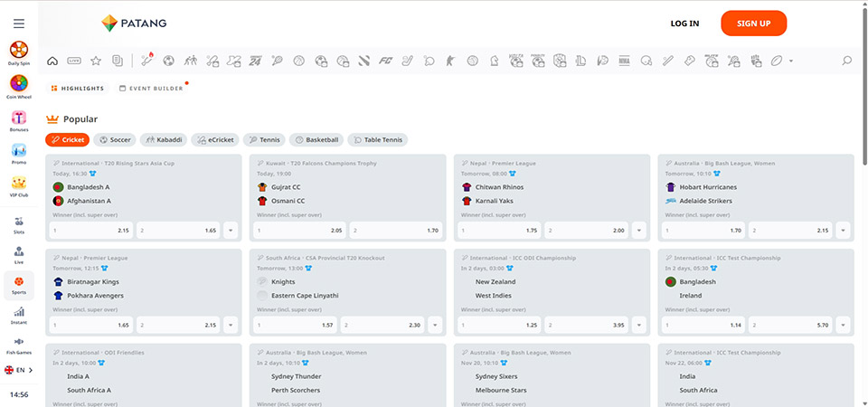
Task: Go to Slots in the sidebar
Action: pyautogui.click(x=19, y=225)
